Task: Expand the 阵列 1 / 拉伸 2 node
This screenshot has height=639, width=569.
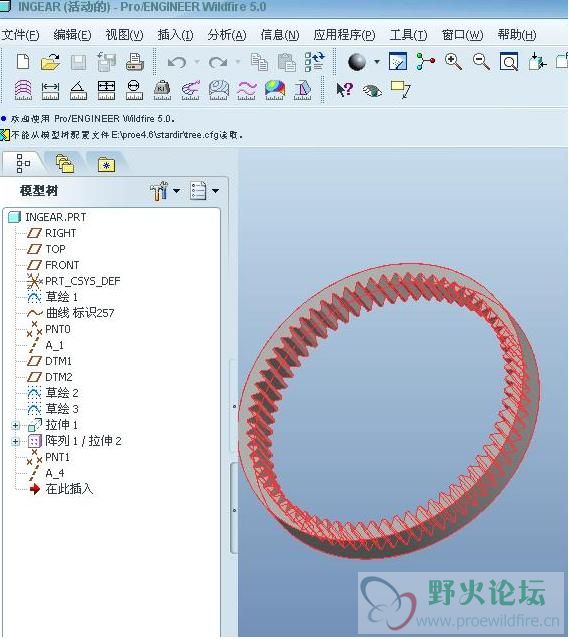Action: [15, 441]
